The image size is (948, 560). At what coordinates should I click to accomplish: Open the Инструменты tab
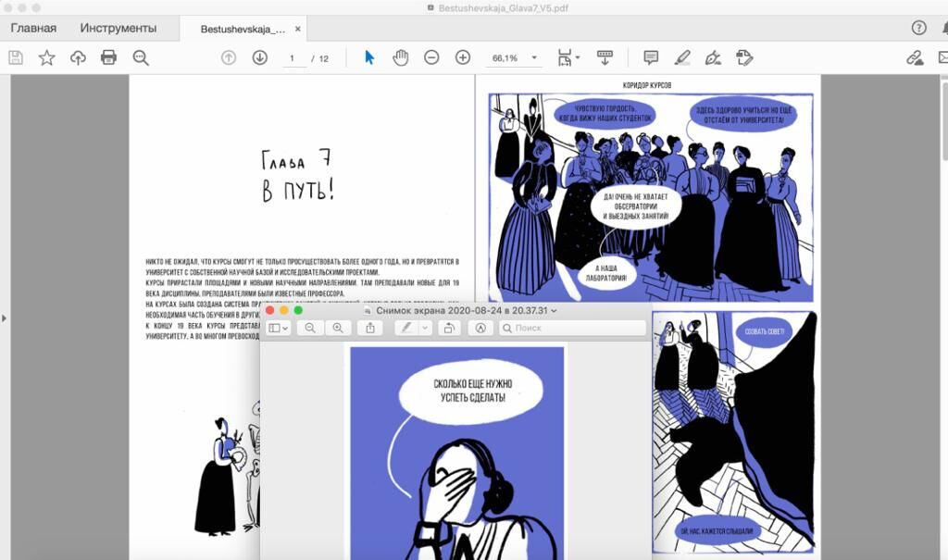point(118,28)
